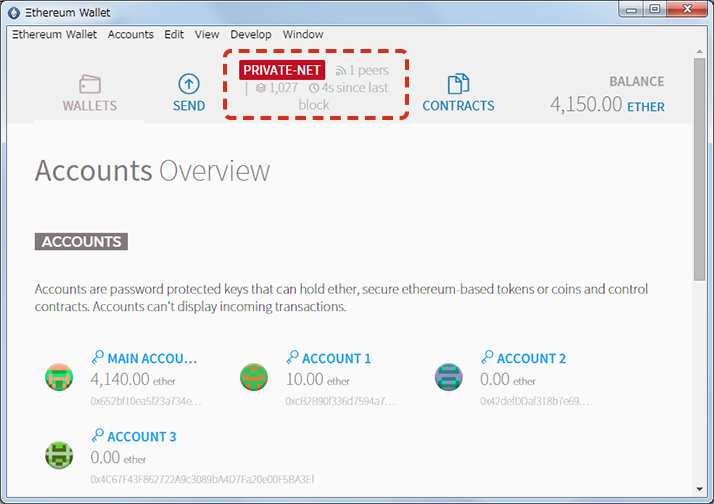Click the 1 peers text
The image size is (714, 504).
point(368,71)
